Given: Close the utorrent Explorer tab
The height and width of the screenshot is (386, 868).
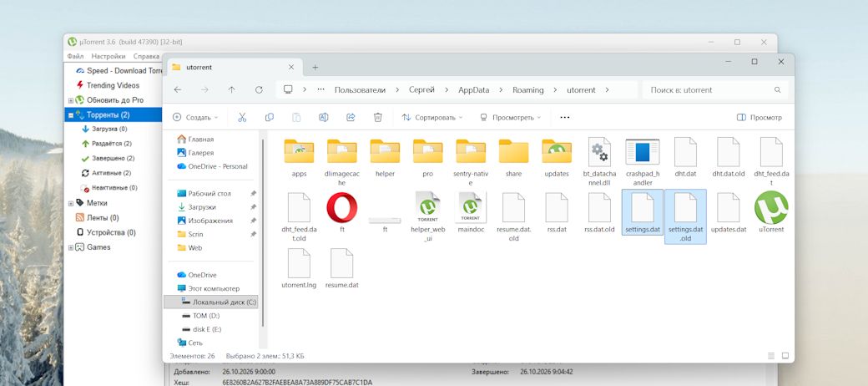Looking at the screenshot, I should [x=291, y=67].
